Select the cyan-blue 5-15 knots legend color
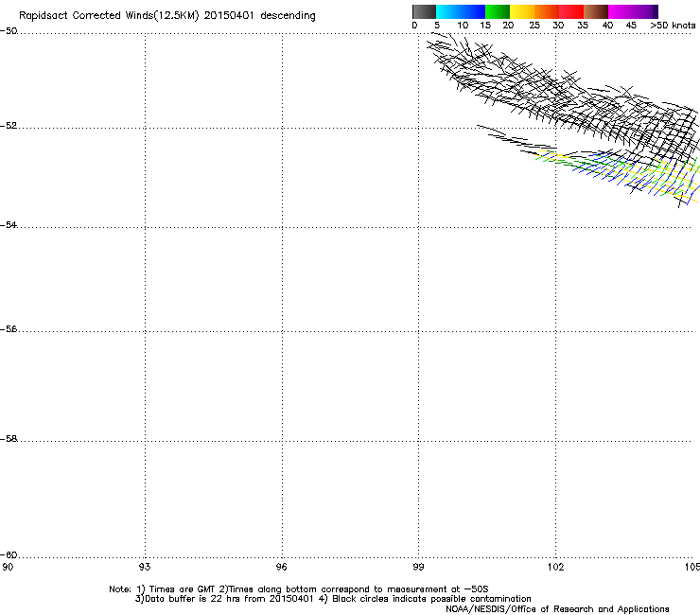700x615 pixels. pyautogui.click(x=461, y=11)
